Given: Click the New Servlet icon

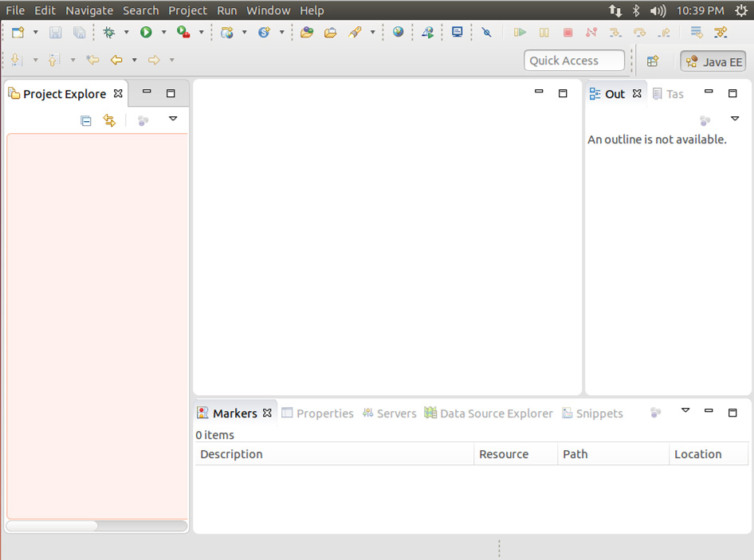Looking at the screenshot, I should [264, 32].
